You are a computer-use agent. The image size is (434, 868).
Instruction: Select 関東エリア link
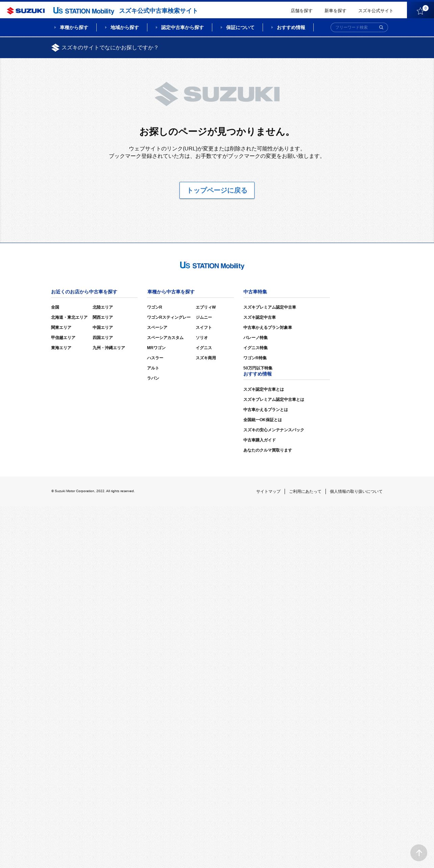[x=61, y=328]
